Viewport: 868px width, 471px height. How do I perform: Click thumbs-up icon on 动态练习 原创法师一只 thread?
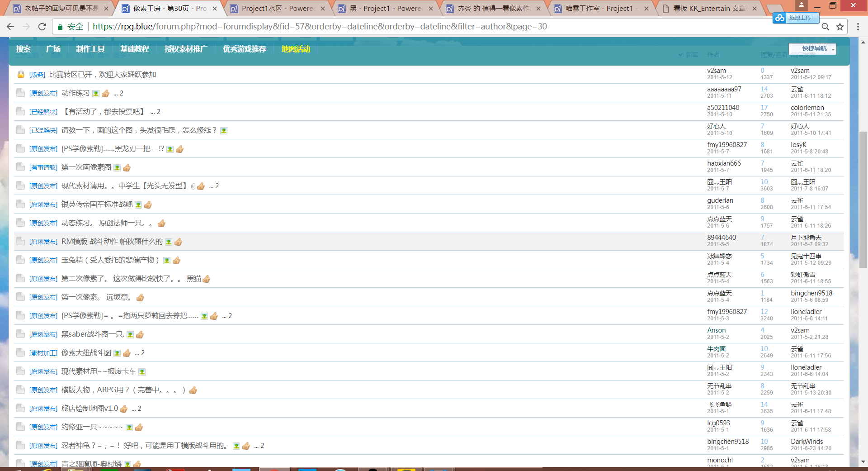click(x=161, y=223)
